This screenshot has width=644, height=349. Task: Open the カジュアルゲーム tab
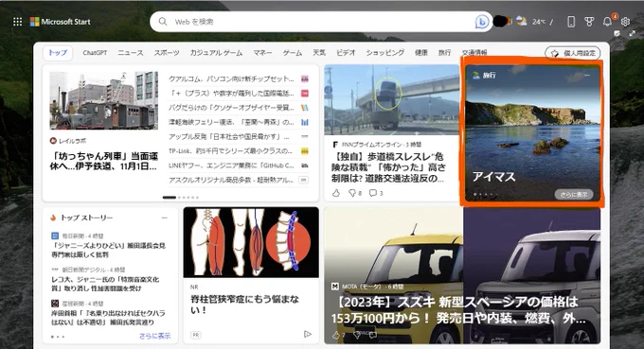216,53
